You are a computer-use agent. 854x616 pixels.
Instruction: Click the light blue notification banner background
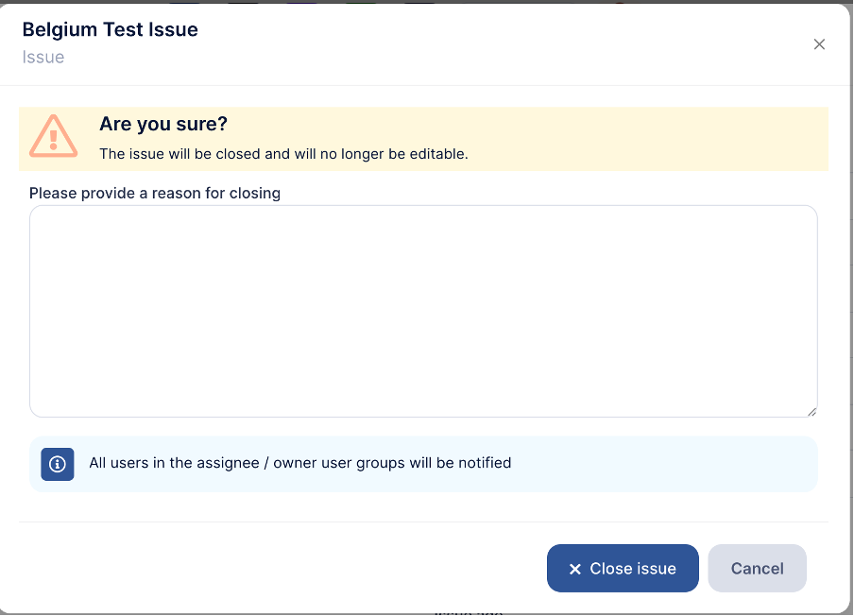(x=661, y=464)
